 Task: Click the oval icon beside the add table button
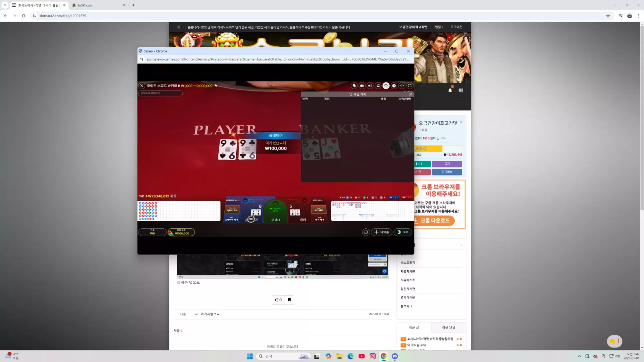[x=366, y=232]
